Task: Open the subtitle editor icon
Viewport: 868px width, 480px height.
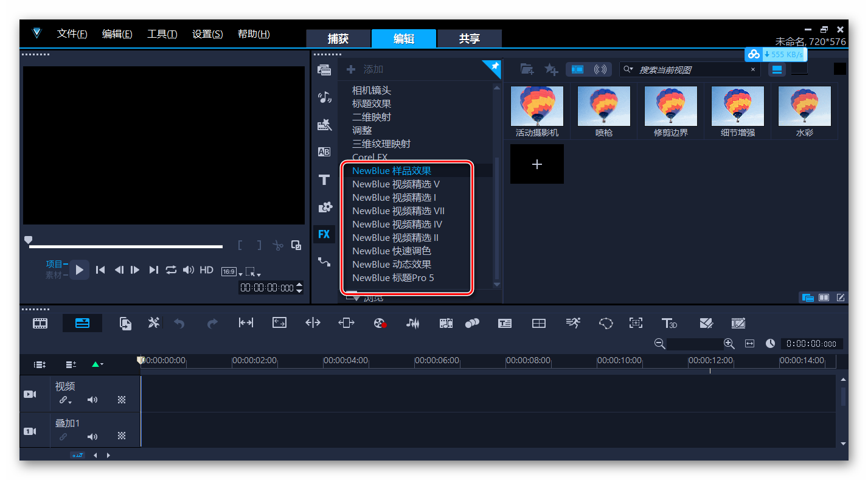Action: coord(505,324)
